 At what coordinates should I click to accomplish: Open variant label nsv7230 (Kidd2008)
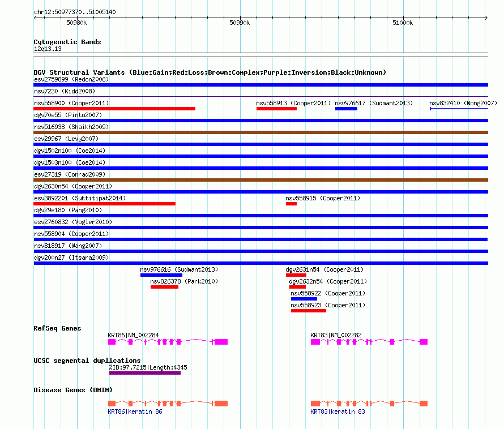click(x=65, y=91)
